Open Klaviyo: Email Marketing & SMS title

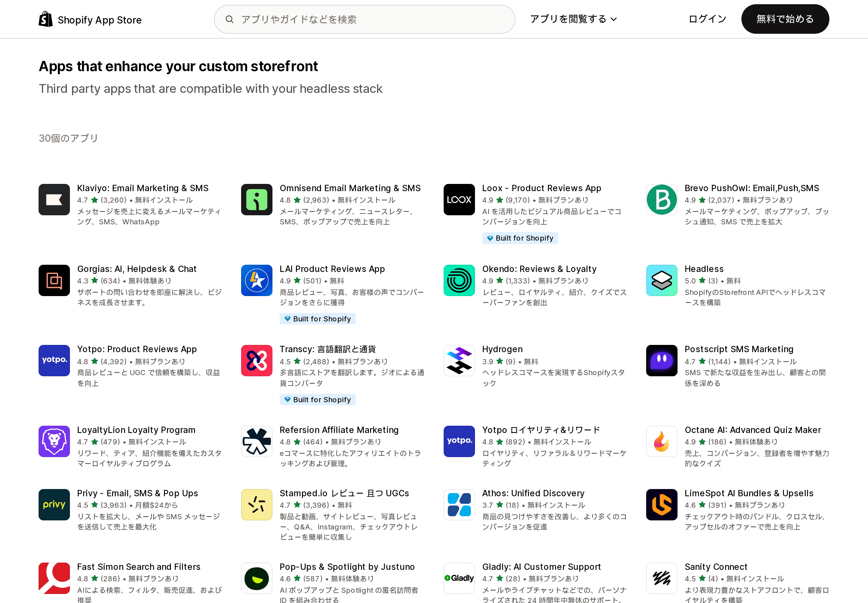[x=143, y=188]
